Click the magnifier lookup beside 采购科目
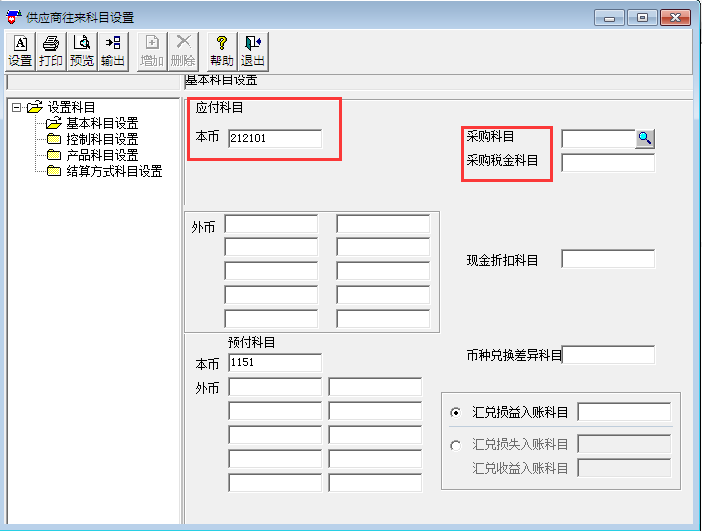Viewport: 702px width, 531px height. pos(645,138)
